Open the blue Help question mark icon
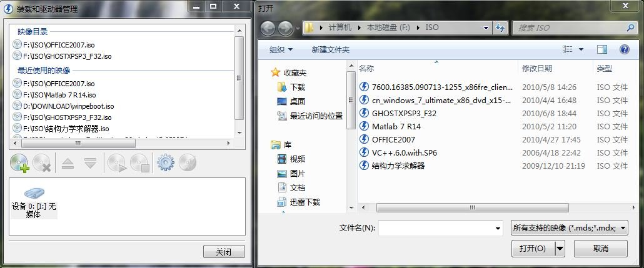 pos(624,49)
